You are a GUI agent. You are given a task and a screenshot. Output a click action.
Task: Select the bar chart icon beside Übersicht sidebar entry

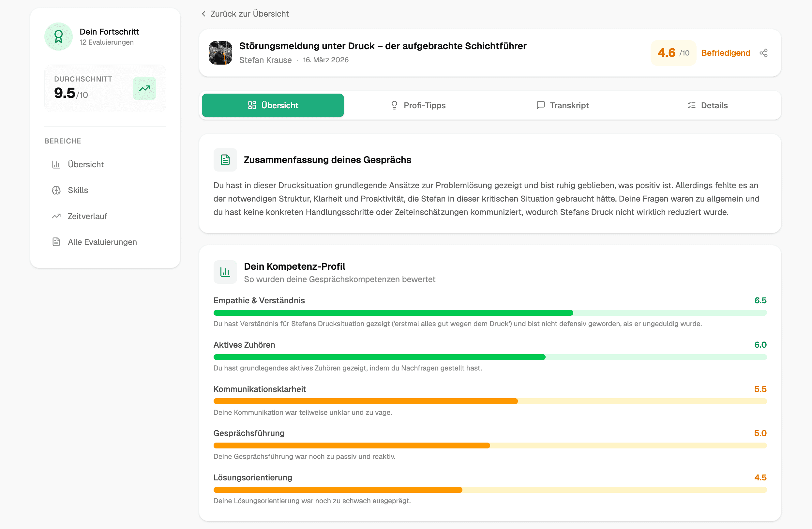[57, 164]
